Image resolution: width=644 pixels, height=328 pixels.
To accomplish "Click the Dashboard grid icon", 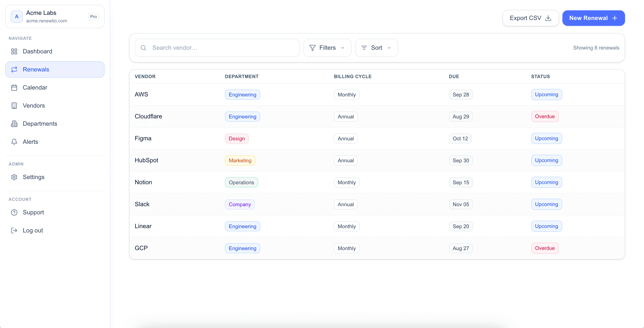I will click(14, 51).
